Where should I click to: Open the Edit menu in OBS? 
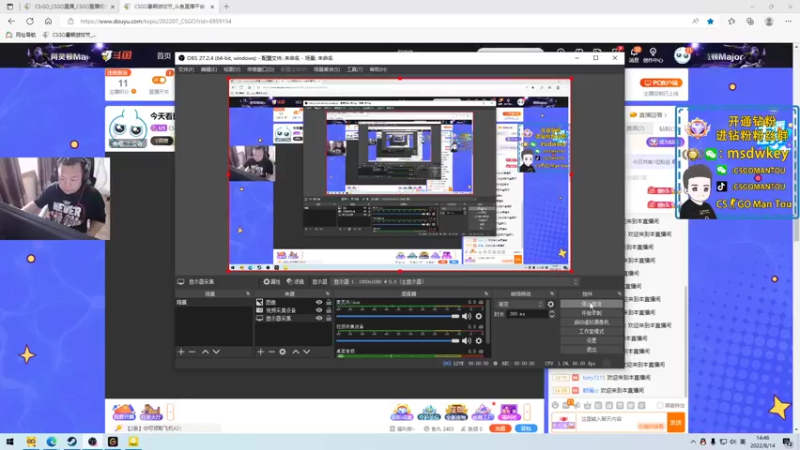[x=209, y=69]
